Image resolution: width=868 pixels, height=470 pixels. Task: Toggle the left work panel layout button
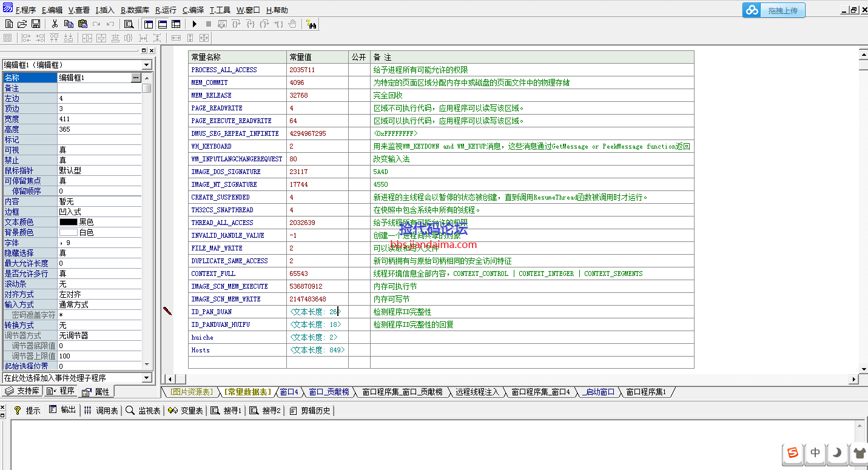149,24
